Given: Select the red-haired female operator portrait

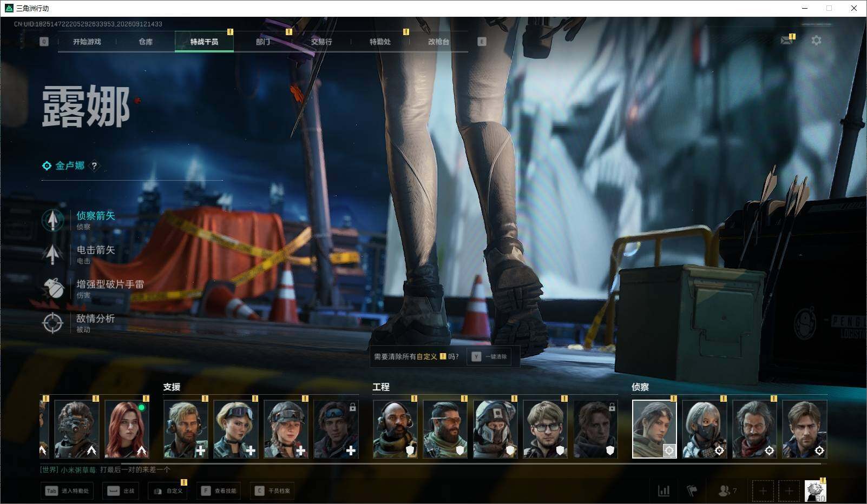Looking at the screenshot, I should tap(127, 429).
